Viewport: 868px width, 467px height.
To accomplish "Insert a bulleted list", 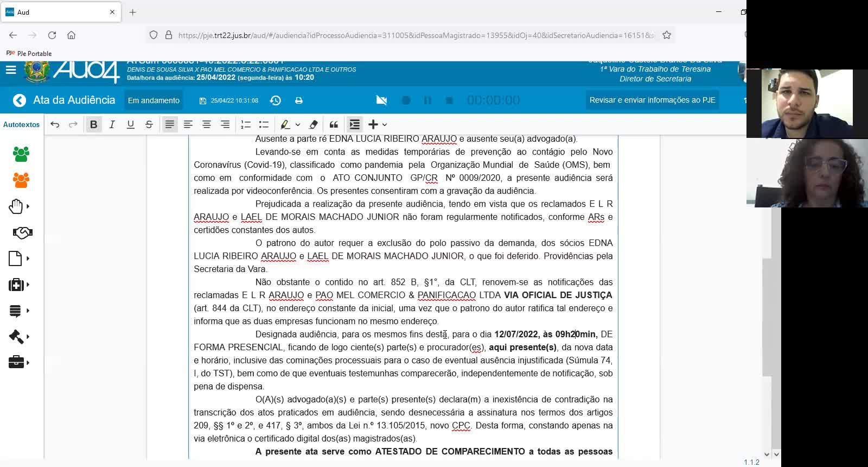I will (x=264, y=124).
